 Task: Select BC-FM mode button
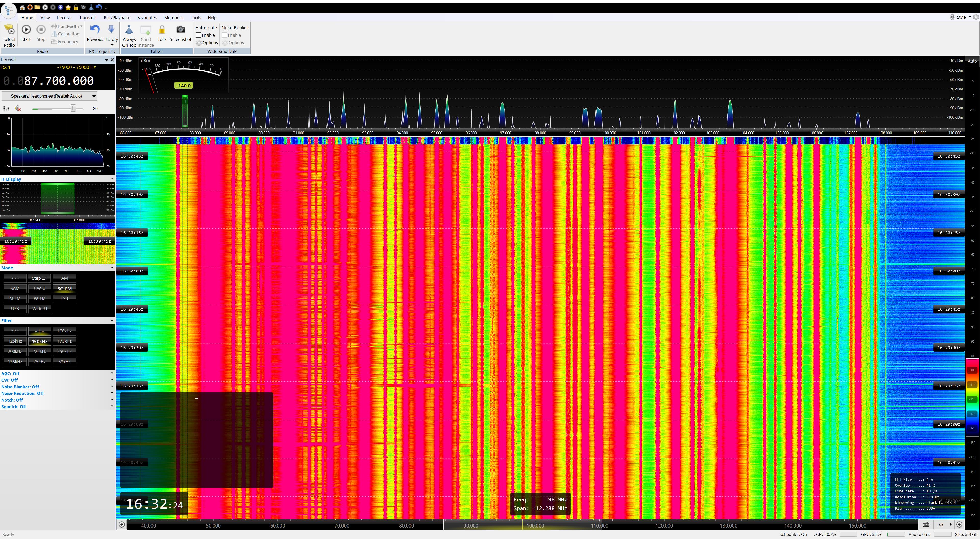click(x=64, y=289)
